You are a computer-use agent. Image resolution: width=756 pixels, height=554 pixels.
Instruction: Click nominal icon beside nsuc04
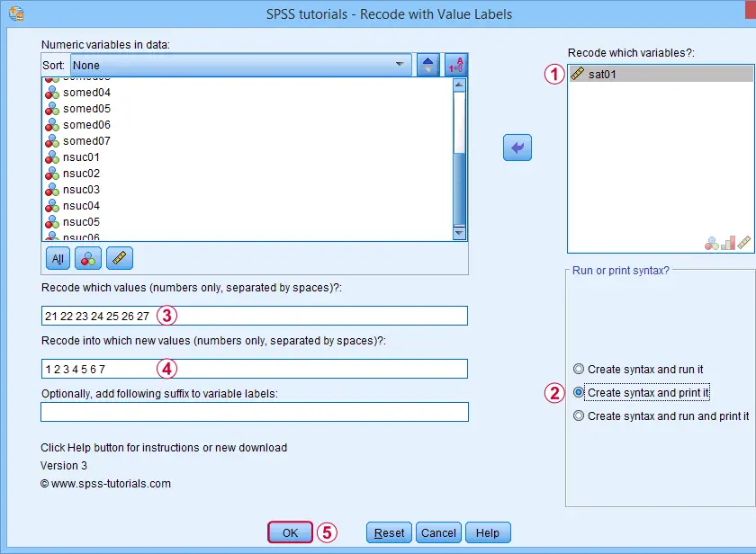click(x=52, y=206)
